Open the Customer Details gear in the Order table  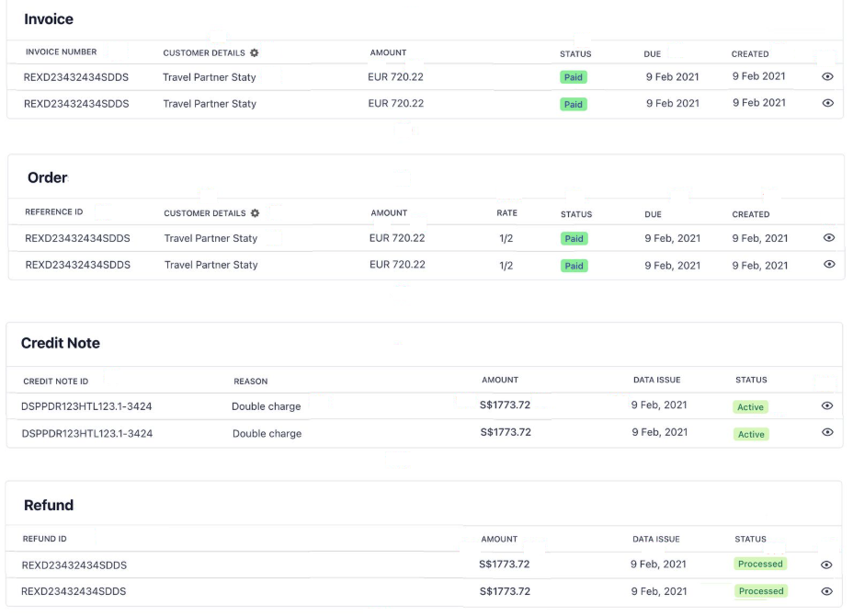coord(256,213)
